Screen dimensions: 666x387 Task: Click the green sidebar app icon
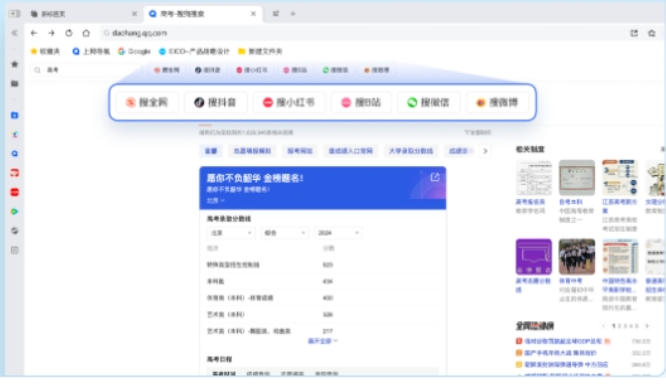(14, 211)
